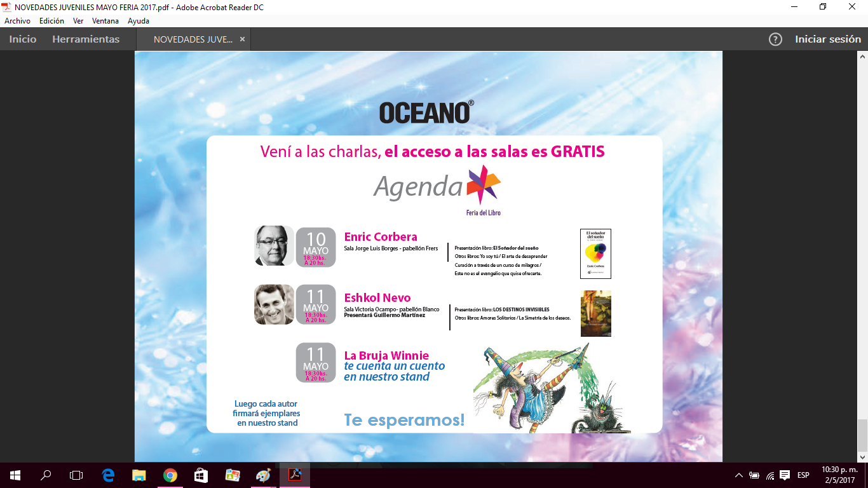Close the NOVEDADES JUVE... document tab

click(x=242, y=39)
